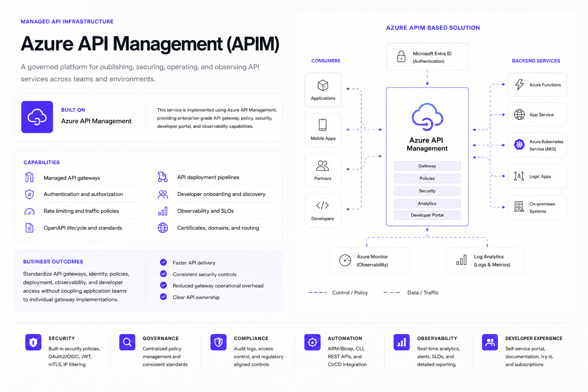The height and width of the screenshot is (392, 588).
Task: Click the AUTOMATION footer heading
Action: (x=345, y=338)
